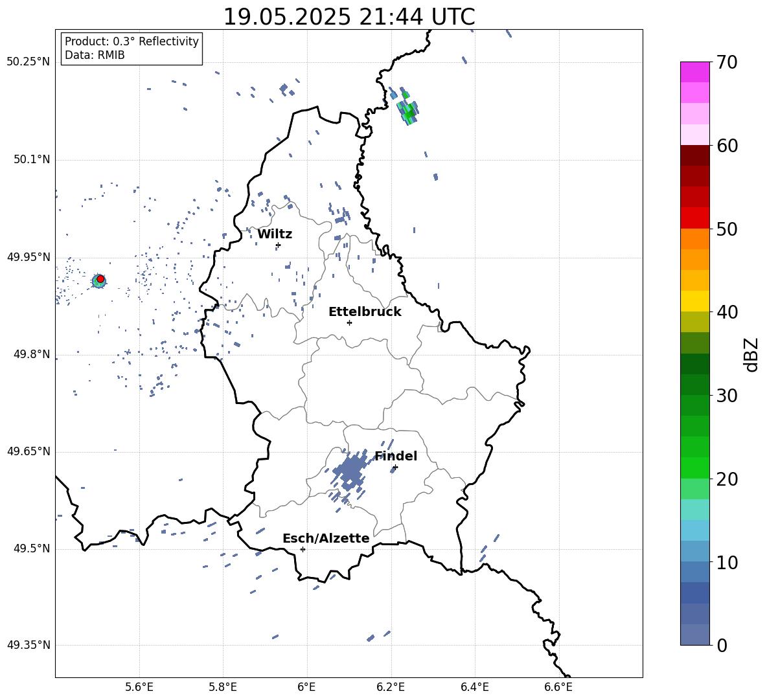Click the Esch/Alzette city label
The image size is (767, 700).
(326, 538)
